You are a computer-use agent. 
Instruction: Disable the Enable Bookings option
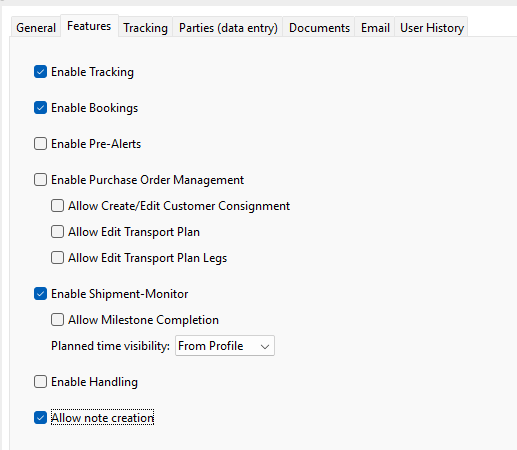(x=40, y=108)
